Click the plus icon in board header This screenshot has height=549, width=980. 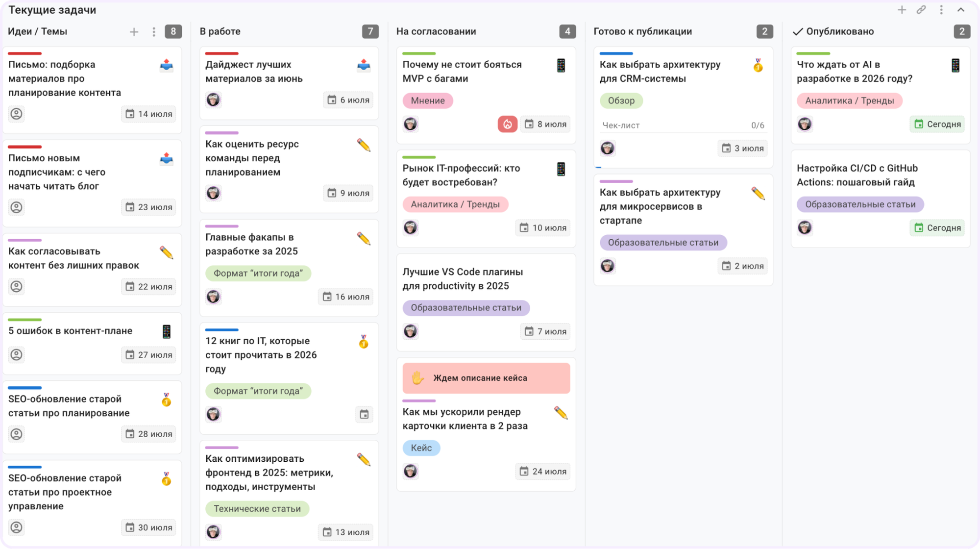click(x=902, y=10)
